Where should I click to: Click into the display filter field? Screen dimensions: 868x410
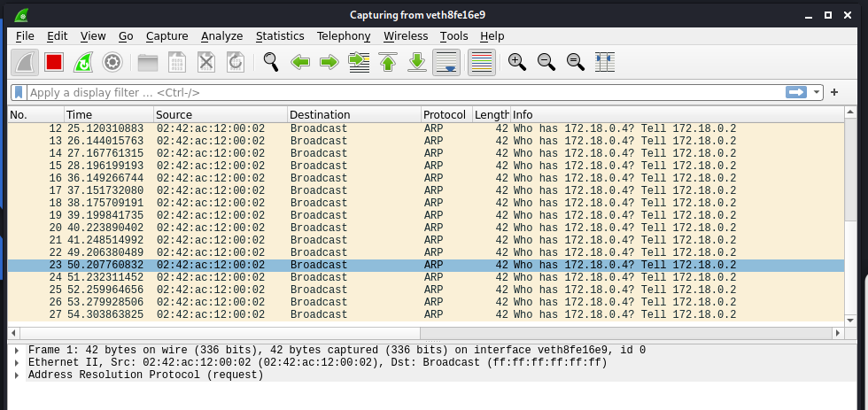click(x=406, y=92)
